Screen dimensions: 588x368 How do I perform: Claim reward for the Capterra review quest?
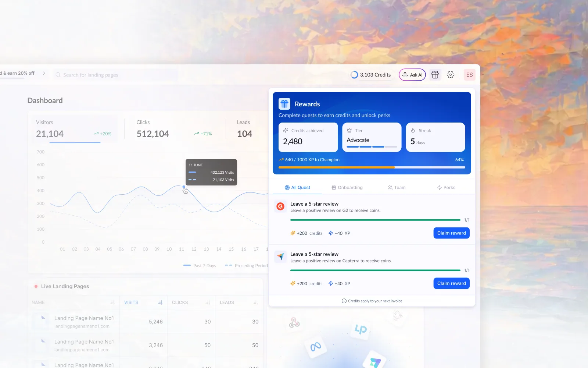click(451, 283)
